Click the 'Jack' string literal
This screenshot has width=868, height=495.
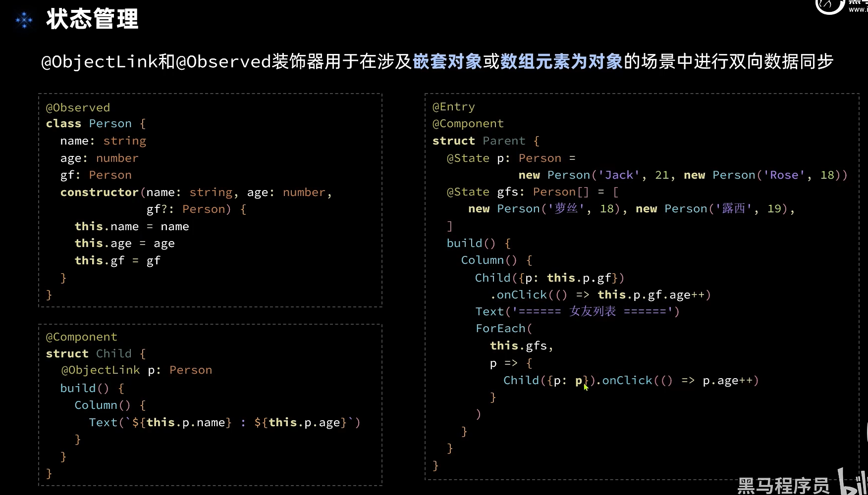619,175
